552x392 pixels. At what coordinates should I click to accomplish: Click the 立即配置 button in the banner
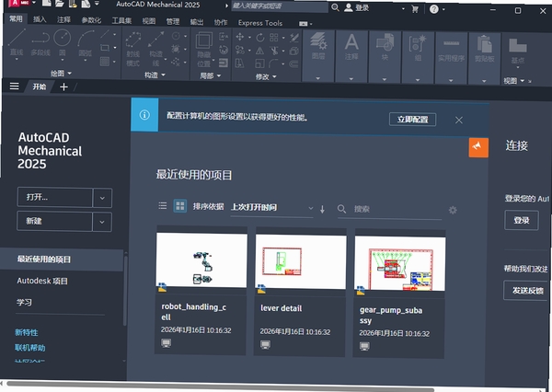(412, 120)
